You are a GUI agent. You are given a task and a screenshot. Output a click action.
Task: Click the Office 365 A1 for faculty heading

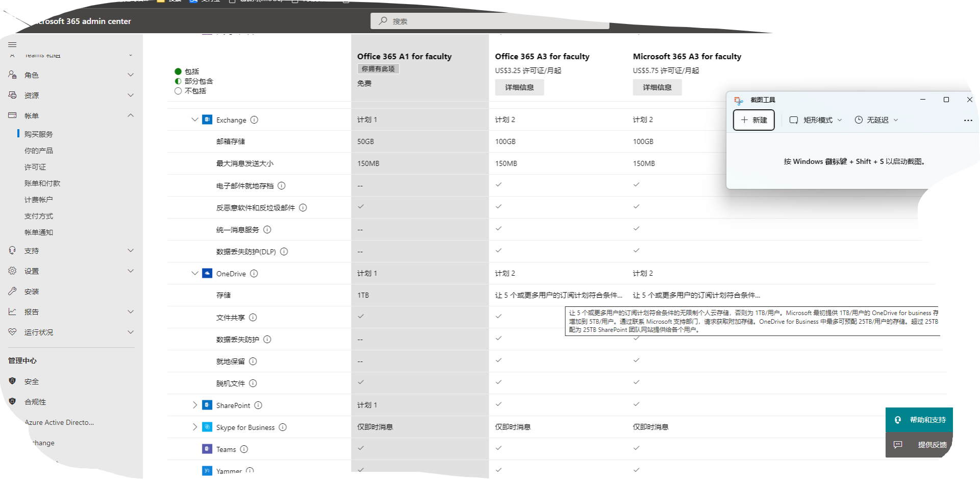tap(404, 56)
